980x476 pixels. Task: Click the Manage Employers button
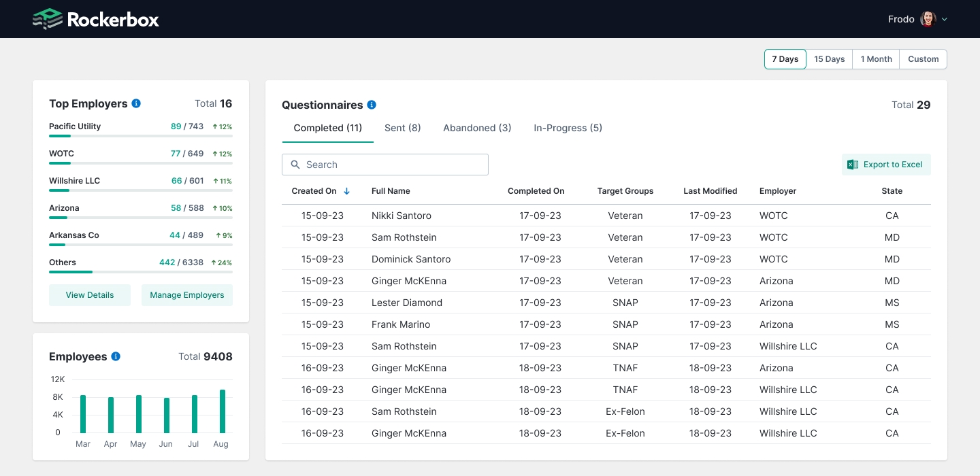(187, 295)
